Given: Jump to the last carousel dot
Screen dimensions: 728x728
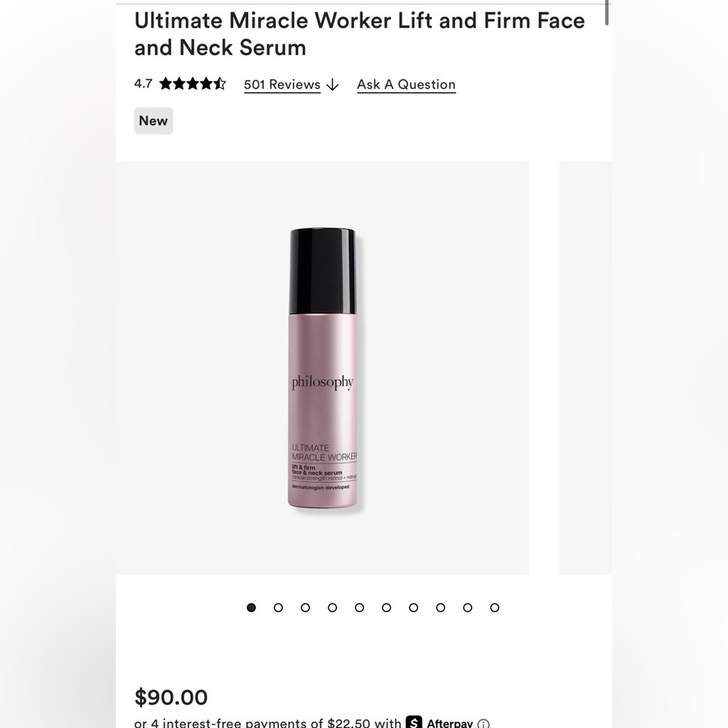Looking at the screenshot, I should (494, 607).
